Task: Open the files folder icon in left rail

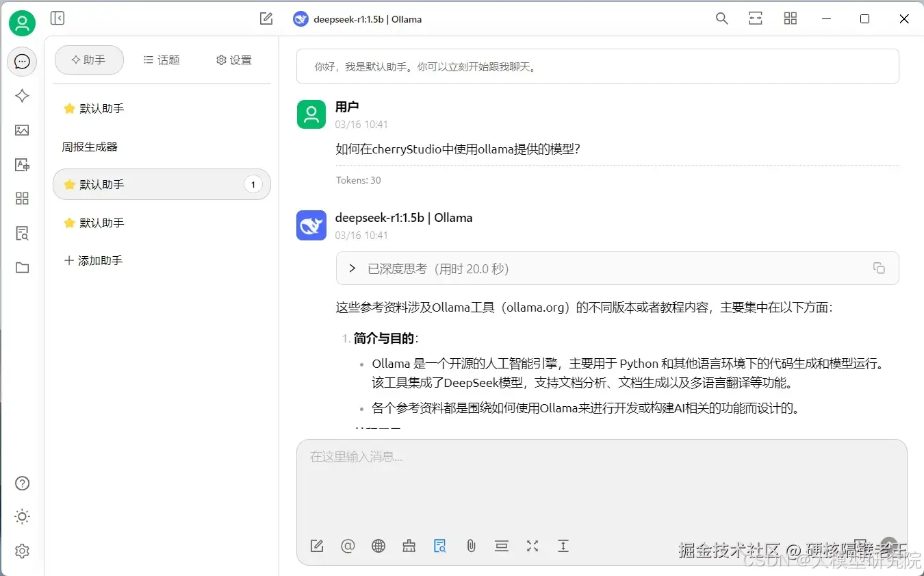Action: click(22, 267)
